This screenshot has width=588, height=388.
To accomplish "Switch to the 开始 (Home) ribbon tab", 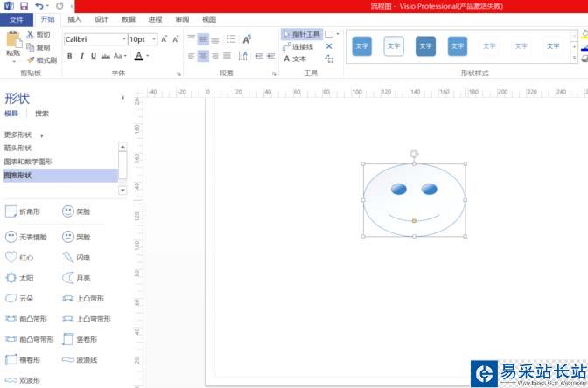I will click(47, 19).
